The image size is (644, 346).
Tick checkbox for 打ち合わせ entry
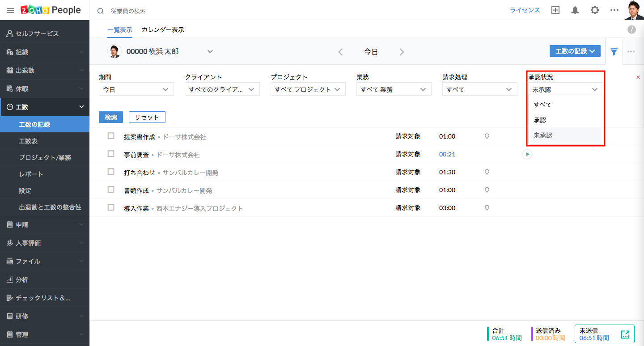pos(111,172)
